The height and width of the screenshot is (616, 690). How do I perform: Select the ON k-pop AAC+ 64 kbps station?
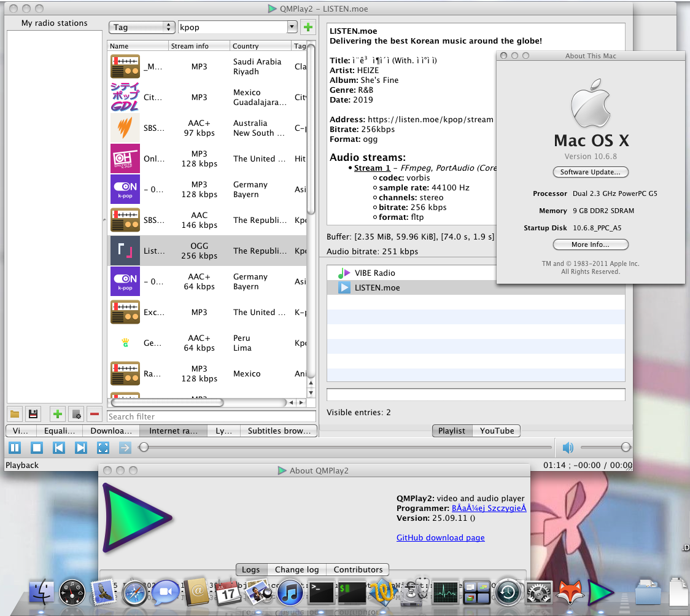[x=207, y=281]
